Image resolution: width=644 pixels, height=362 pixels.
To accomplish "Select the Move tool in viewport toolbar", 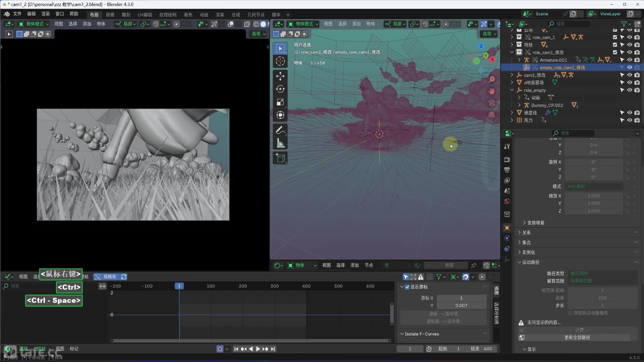I will 280,76.
